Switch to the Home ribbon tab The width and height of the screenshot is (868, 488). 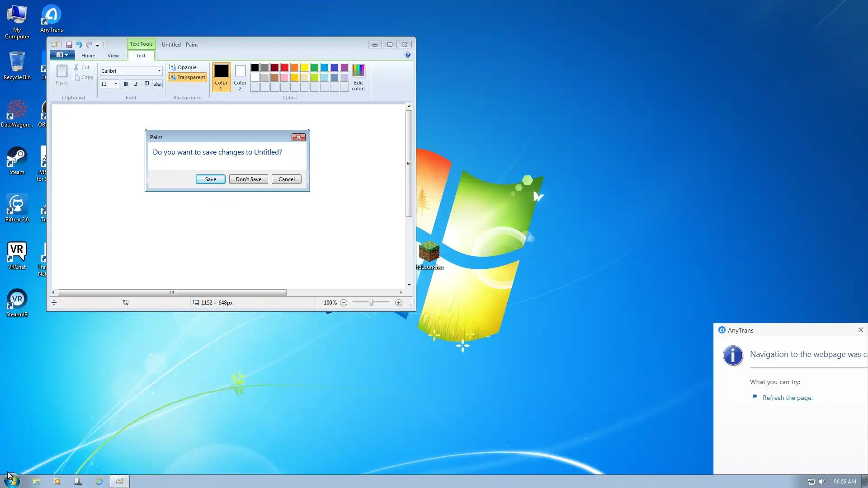(88, 56)
